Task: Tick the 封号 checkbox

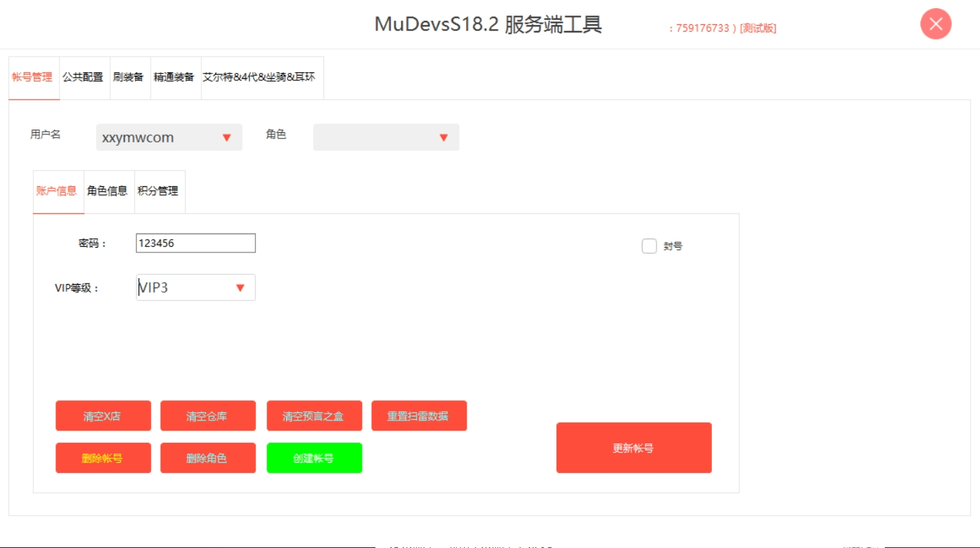Action: [649, 246]
